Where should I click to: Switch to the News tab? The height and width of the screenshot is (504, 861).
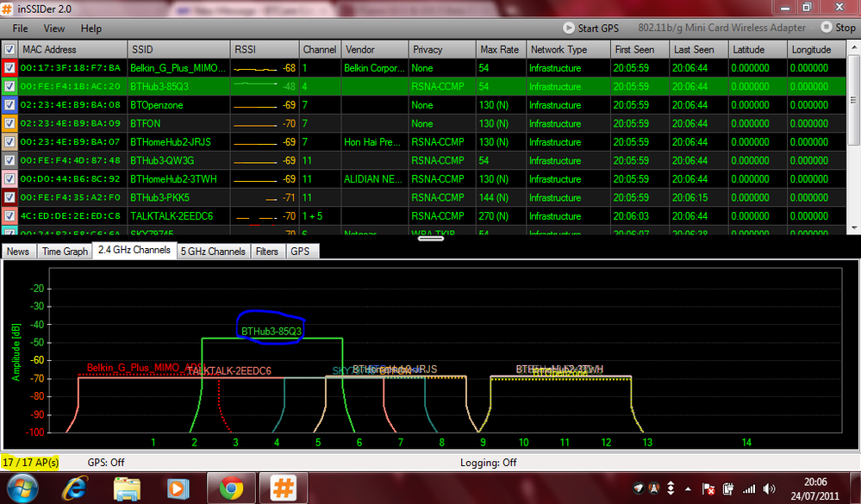(18, 252)
